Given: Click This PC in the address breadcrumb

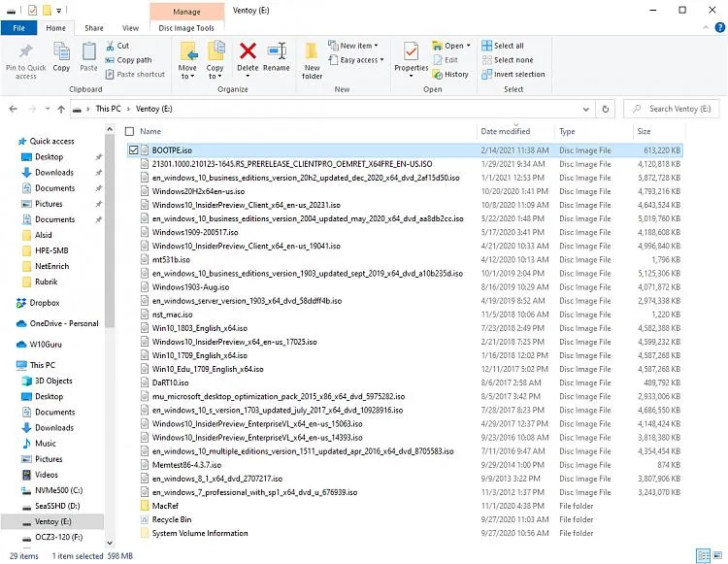Looking at the screenshot, I should coord(108,109).
